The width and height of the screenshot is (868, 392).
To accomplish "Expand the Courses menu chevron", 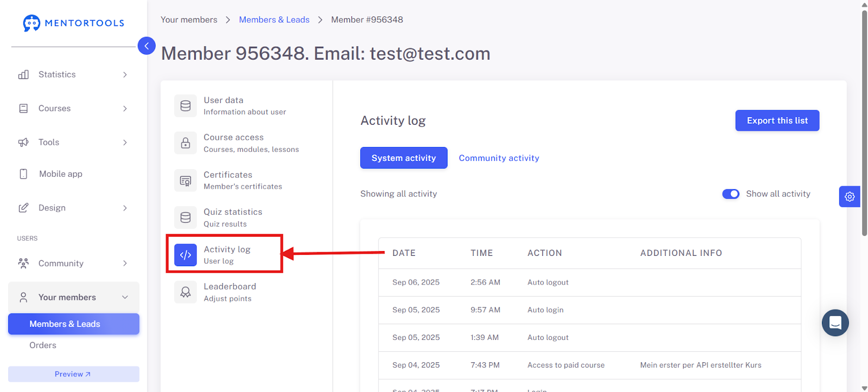I will [125, 108].
